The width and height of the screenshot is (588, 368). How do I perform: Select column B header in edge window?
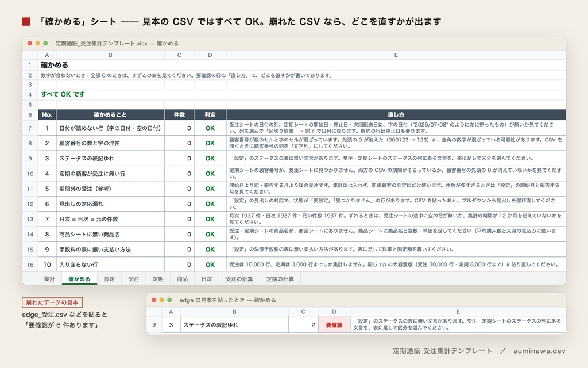click(234, 312)
